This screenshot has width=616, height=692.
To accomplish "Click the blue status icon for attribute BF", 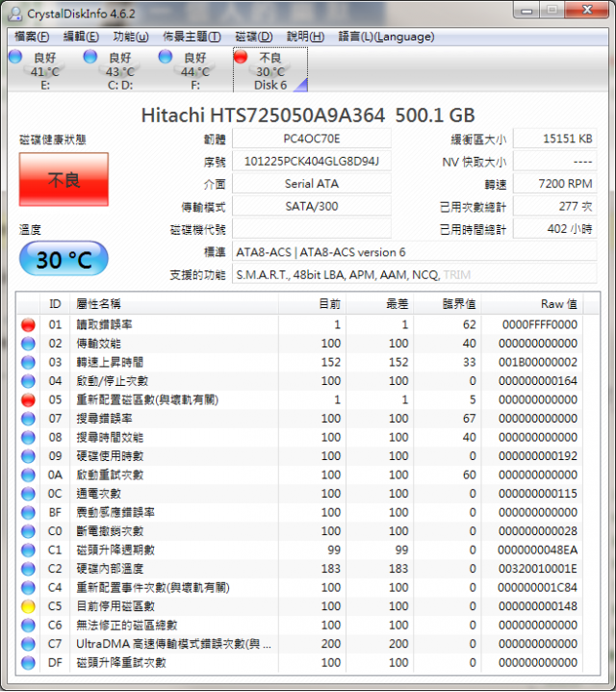I will tap(28, 512).
